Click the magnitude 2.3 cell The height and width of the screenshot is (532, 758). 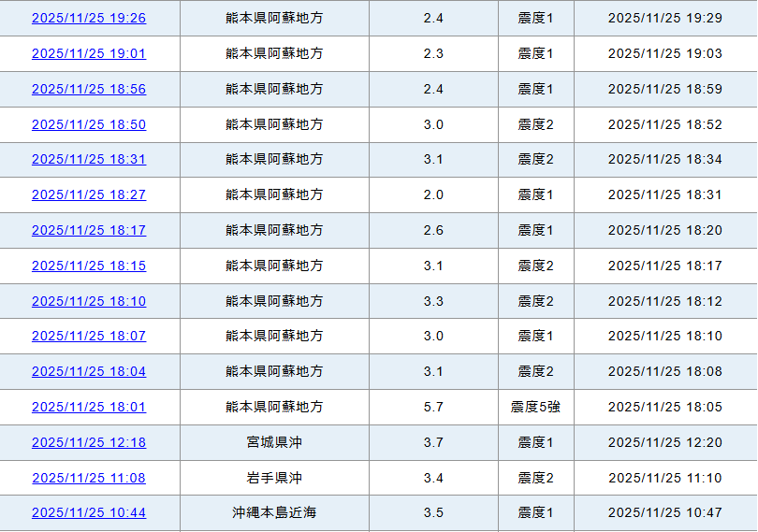pos(433,53)
